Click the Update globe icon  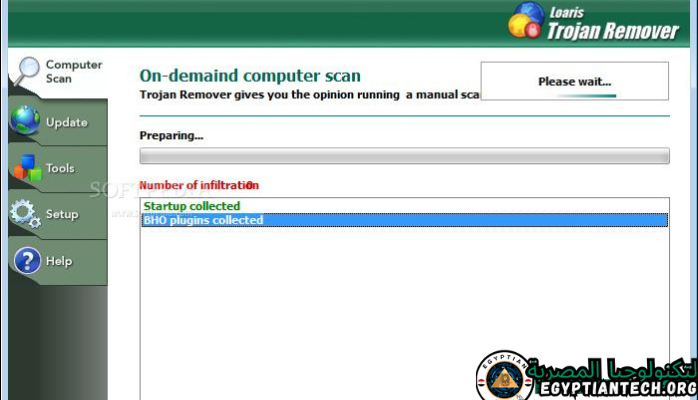[x=25, y=122]
